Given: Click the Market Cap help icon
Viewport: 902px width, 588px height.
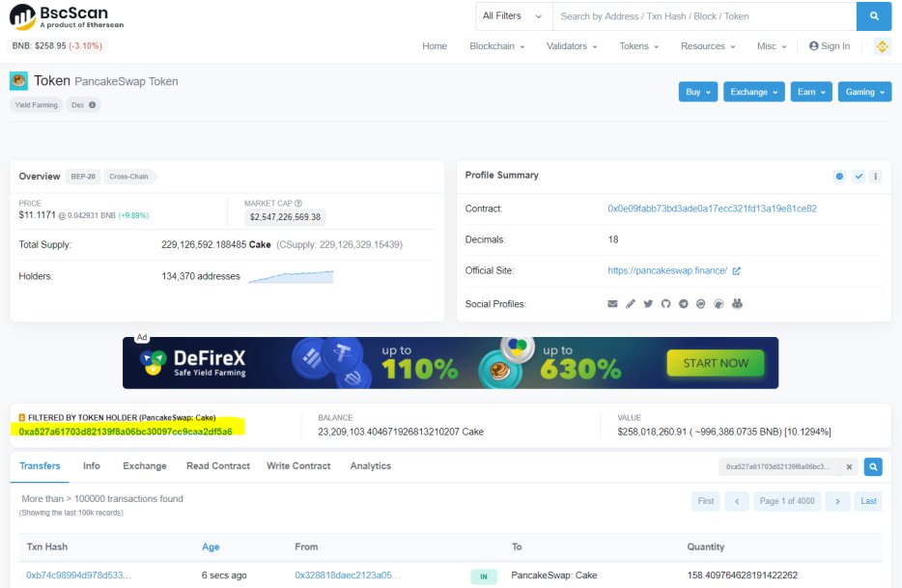Looking at the screenshot, I should coord(298,203).
